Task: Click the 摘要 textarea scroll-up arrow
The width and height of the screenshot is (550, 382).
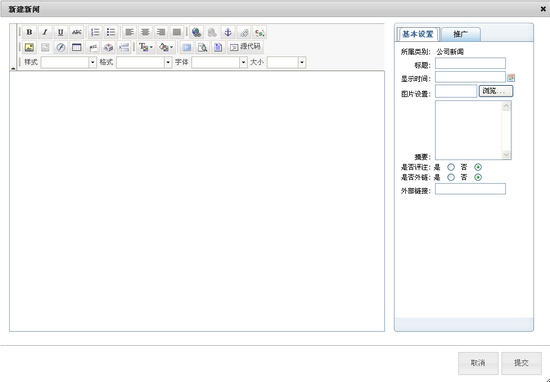Action: [x=506, y=106]
